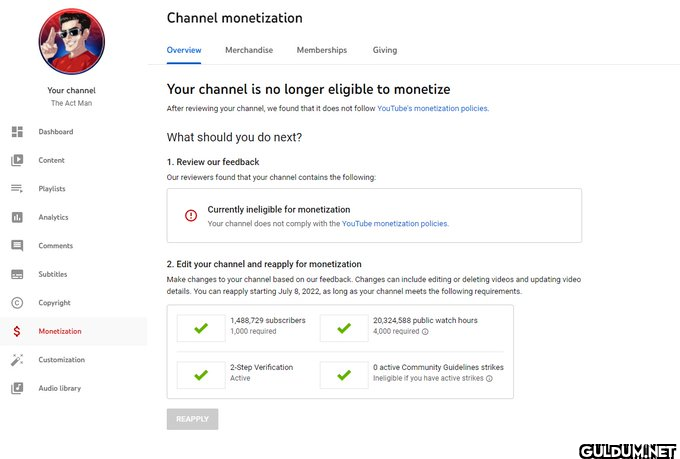The image size is (680, 459).
Task: Click 'Your channel is no longer eligible' heading
Action: (x=308, y=89)
